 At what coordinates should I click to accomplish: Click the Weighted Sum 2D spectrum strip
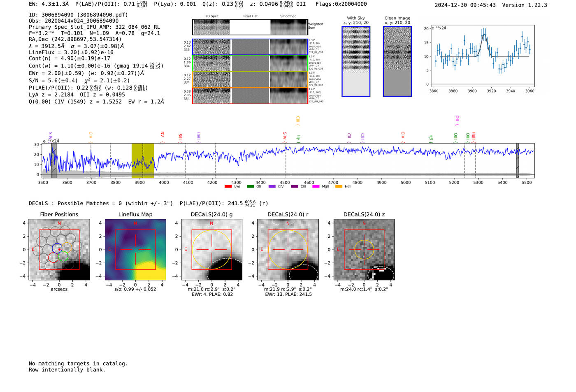point(250,27)
